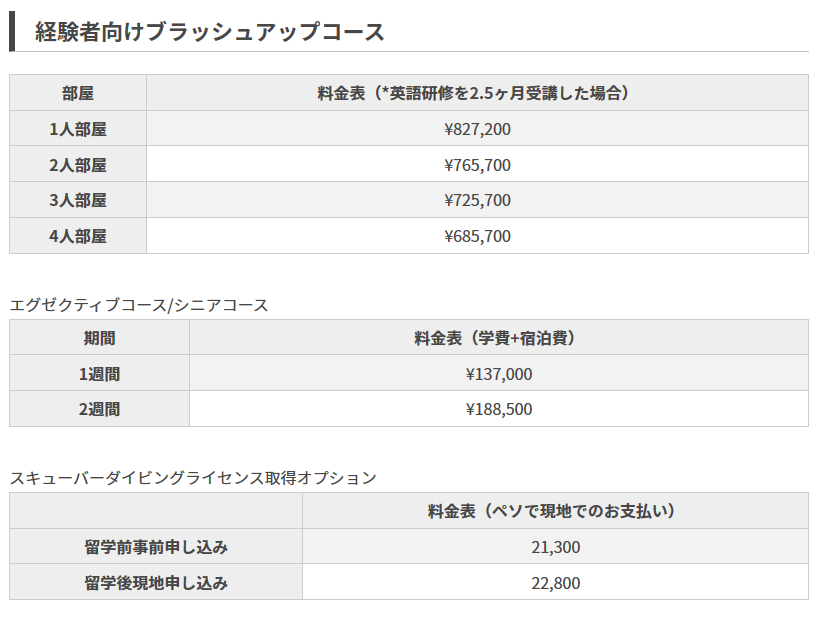Select the 部屋 column header
The height and width of the screenshot is (625, 815).
pyautogui.click(x=78, y=93)
